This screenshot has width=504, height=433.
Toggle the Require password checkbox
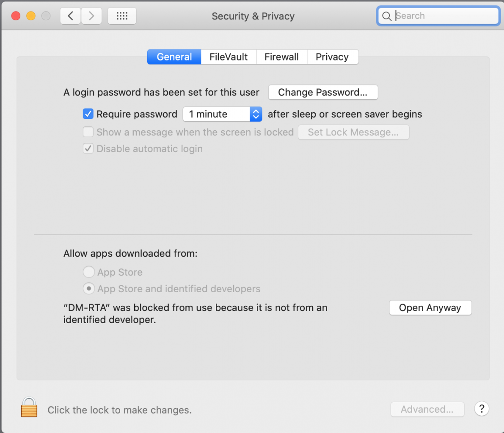88,114
